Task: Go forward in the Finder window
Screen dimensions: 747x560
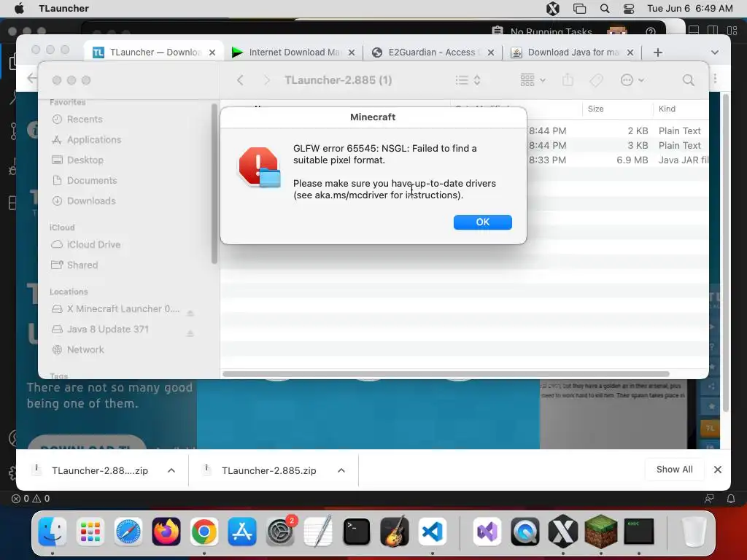Action: pyautogui.click(x=267, y=80)
